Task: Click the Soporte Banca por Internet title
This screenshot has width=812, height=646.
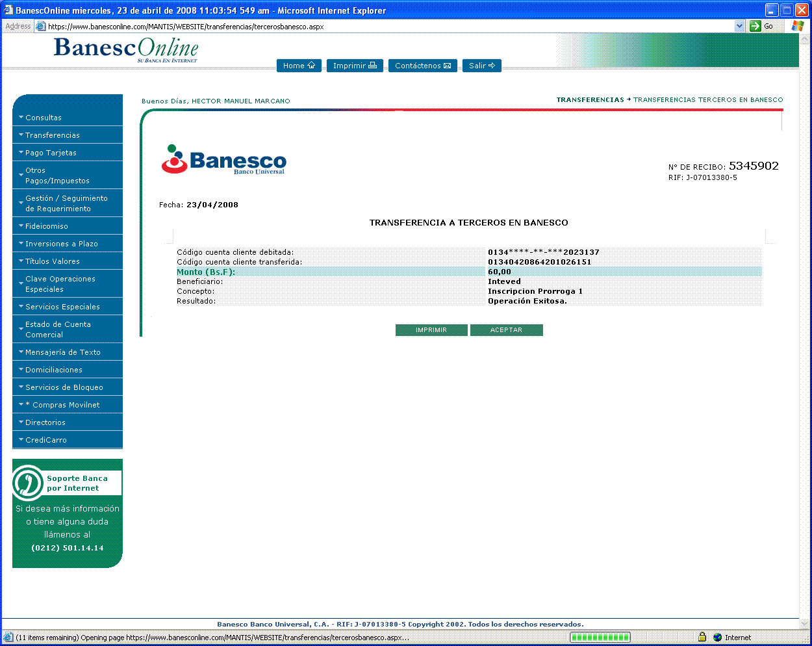Action: point(77,483)
